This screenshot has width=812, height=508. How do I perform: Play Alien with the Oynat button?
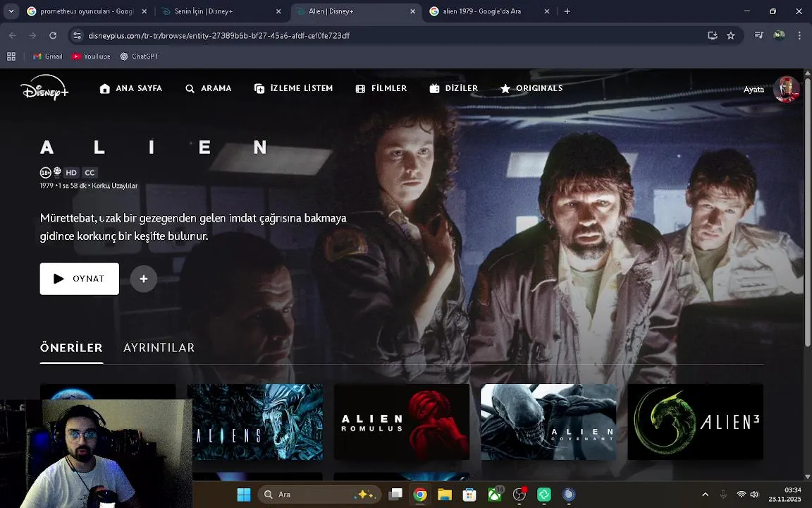tap(79, 279)
